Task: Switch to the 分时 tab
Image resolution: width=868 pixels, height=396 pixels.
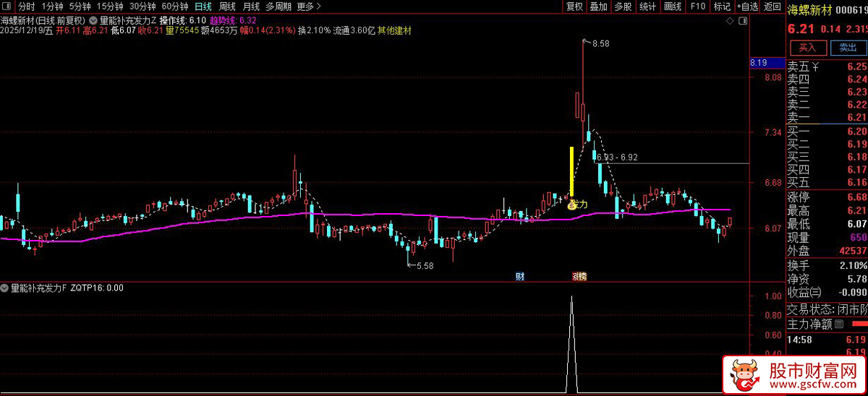Action: click(x=26, y=7)
